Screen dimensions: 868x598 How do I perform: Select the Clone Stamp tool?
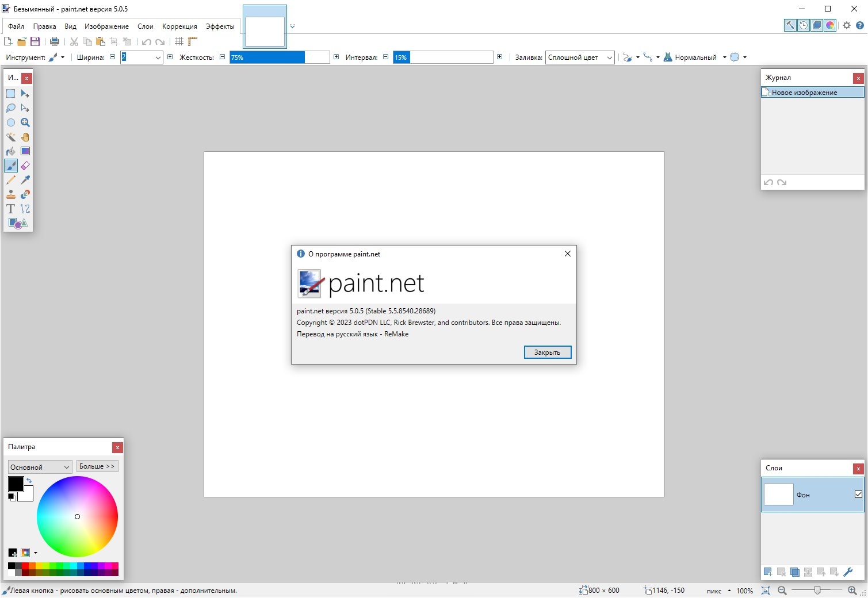coord(11,194)
